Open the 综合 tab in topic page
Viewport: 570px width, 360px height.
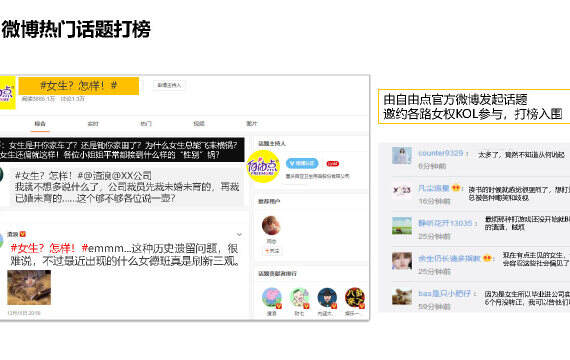coord(40,124)
